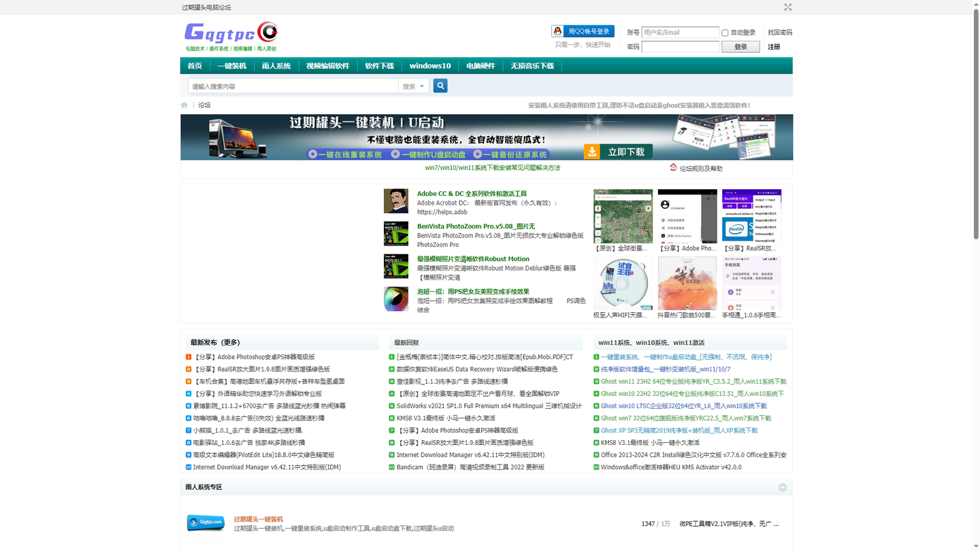Open the 软件下载 nav menu
The width and height of the screenshot is (980, 551).
pos(379,66)
